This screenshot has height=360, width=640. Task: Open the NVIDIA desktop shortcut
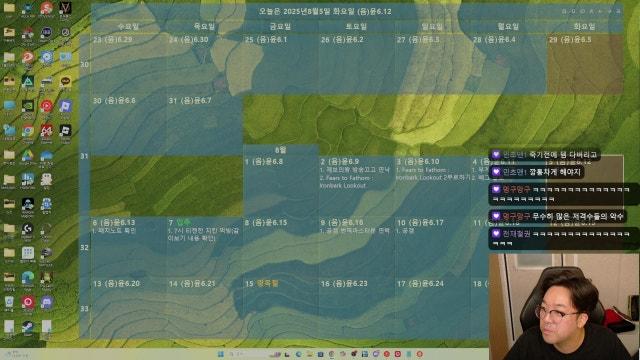click(28, 106)
